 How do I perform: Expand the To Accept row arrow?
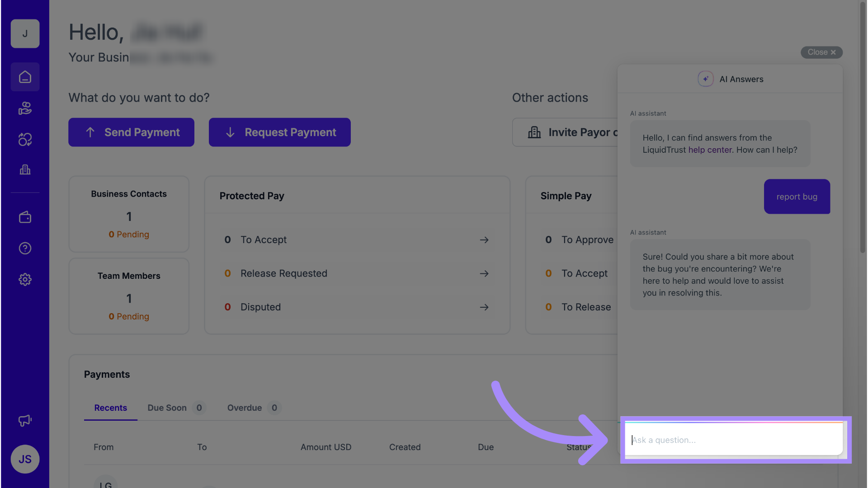484,240
